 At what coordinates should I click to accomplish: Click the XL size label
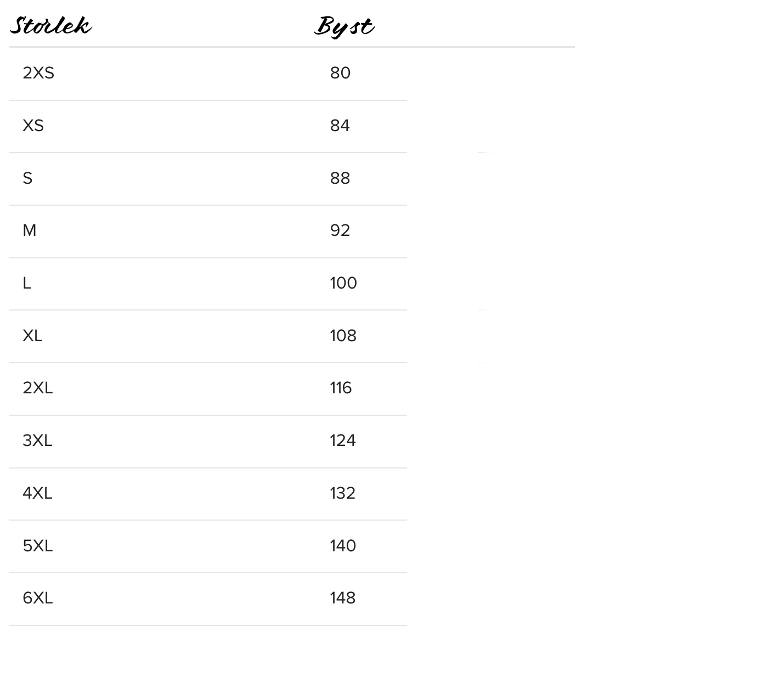[x=32, y=336]
